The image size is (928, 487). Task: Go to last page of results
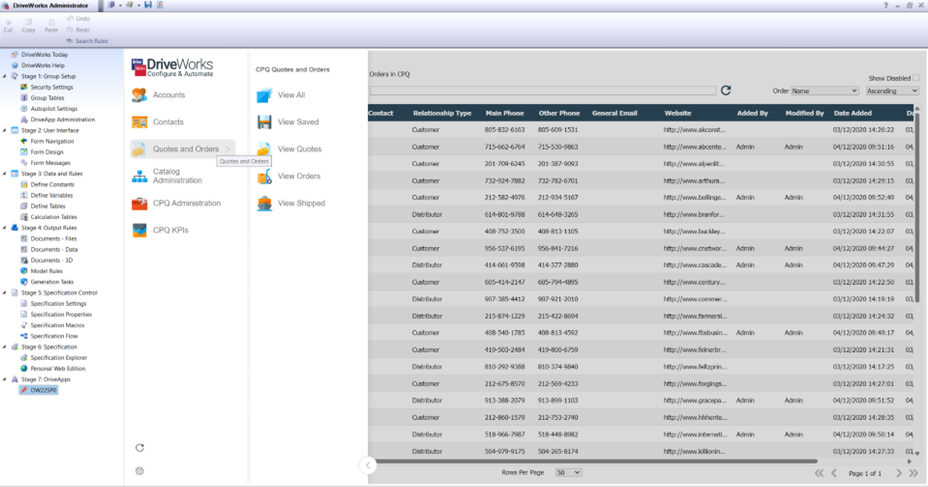(x=914, y=473)
